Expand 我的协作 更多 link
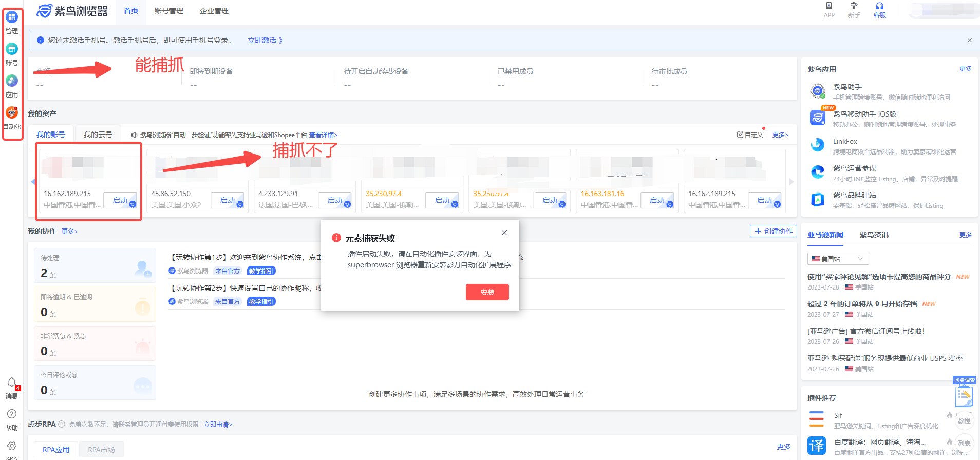 (x=69, y=232)
